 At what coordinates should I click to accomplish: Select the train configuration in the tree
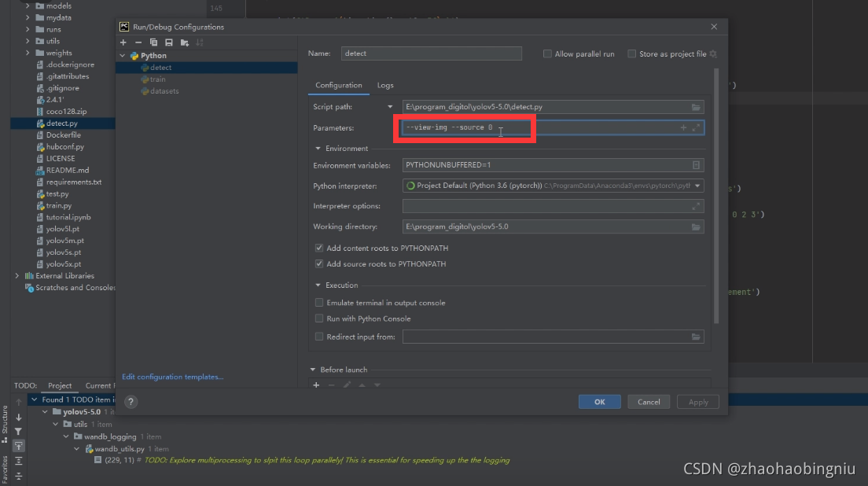(x=157, y=79)
